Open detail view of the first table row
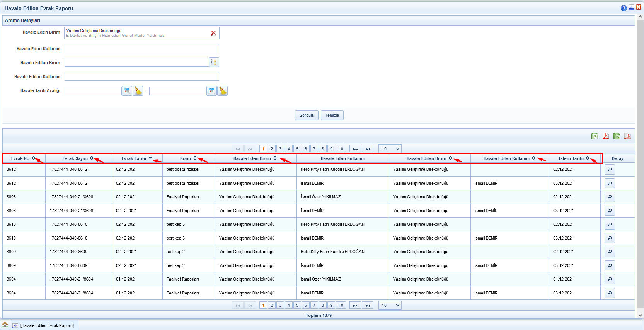This screenshot has height=330, width=644. 610,170
